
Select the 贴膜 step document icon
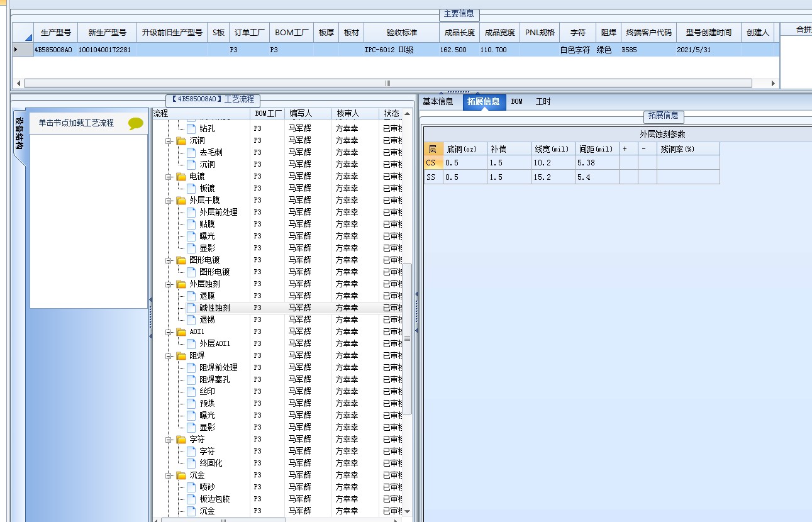click(x=191, y=224)
